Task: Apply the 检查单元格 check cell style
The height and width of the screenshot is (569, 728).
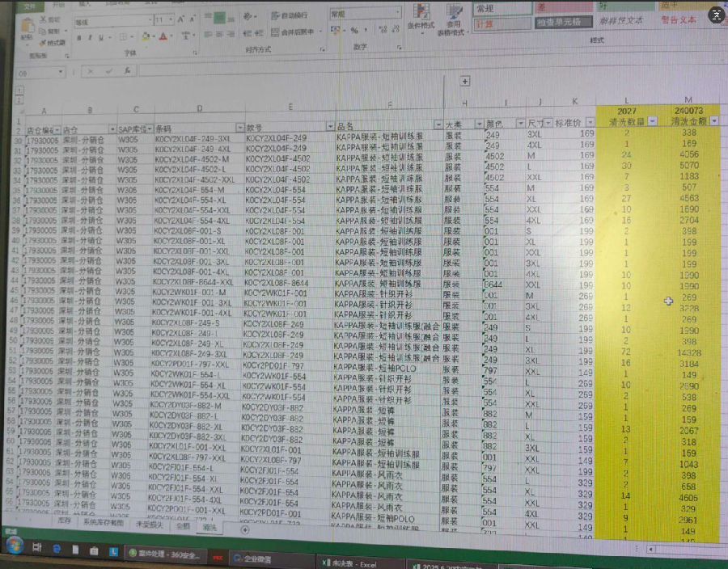Action: (x=563, y=23)
